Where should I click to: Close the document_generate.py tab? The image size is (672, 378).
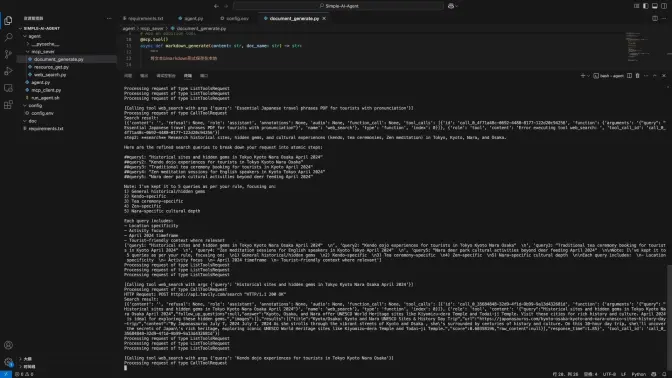pyautogui.click(x=324, y=18)
